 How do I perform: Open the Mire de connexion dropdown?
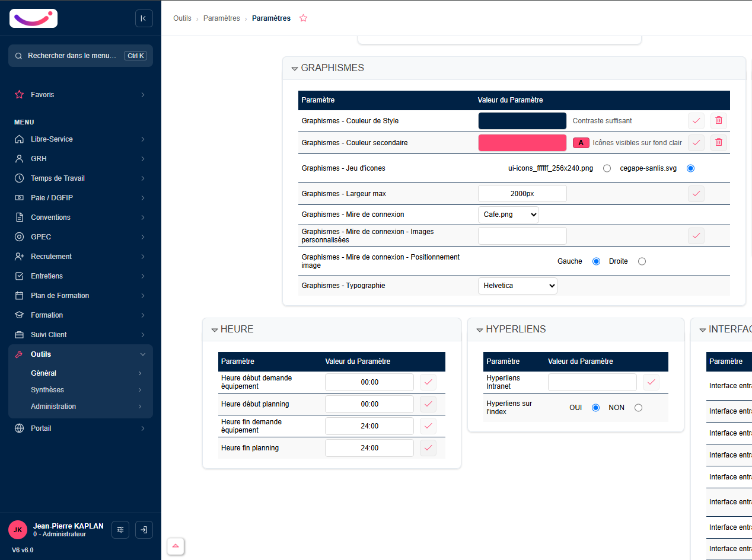(508, 215)
